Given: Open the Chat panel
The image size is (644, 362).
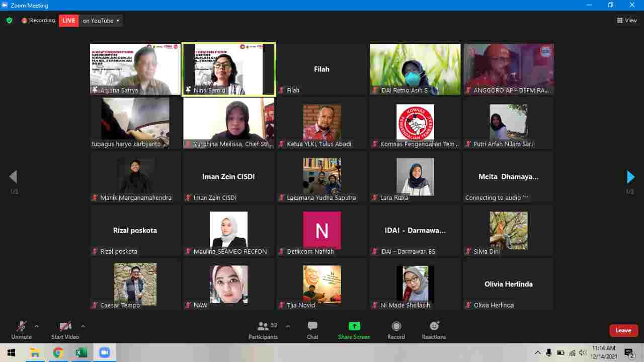Looking at the screenshot, I should pos(312,330).
